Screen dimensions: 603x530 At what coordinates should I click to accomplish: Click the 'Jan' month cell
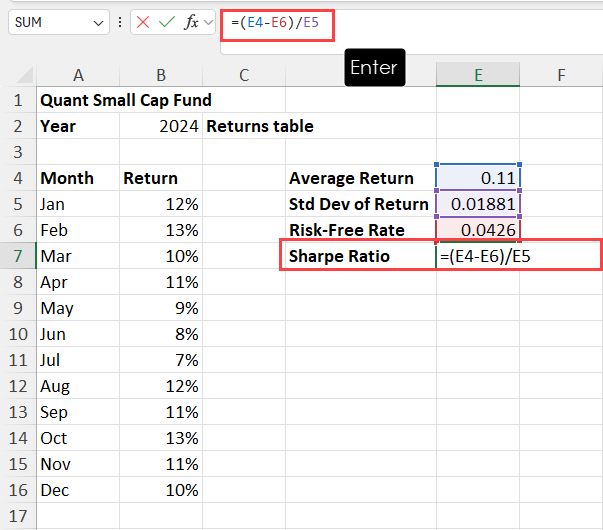[x=78, y=204]
